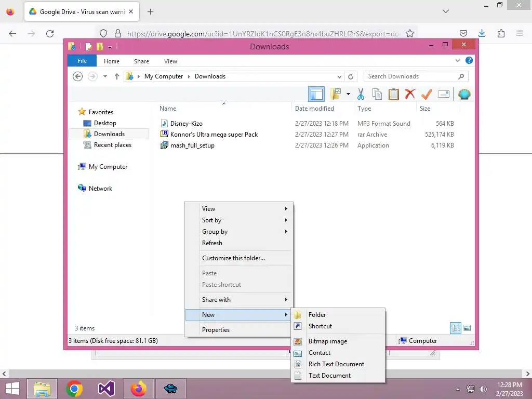Image resolution: width=532 pixels, height=399 pixels.
Task: Select Desktop in Favorites
Action: pos(105,123)
